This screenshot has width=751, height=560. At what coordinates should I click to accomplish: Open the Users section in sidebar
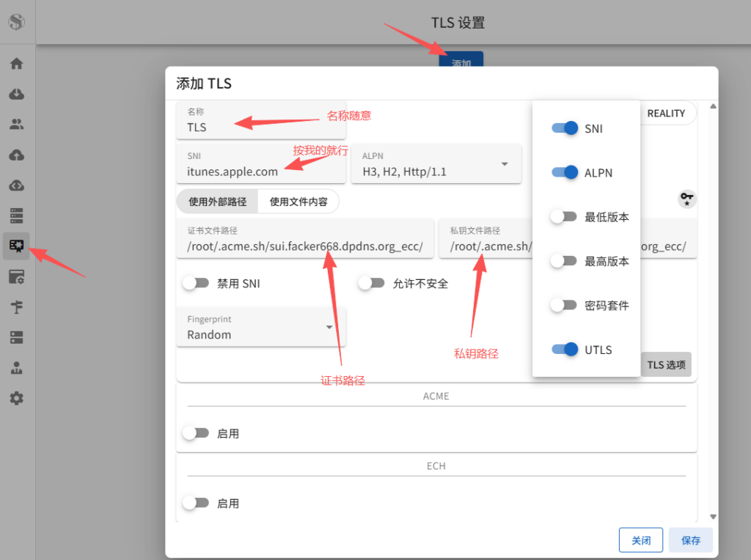point(16,123)
